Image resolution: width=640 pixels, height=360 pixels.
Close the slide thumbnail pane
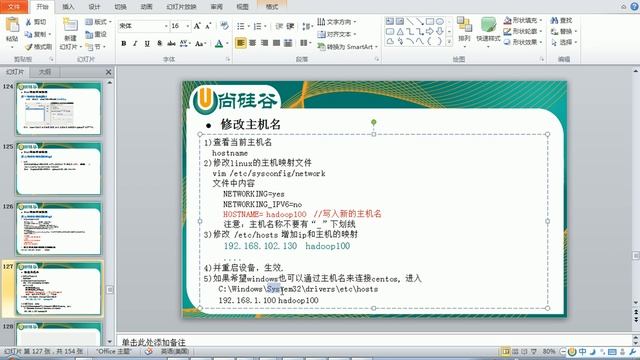click(x=109, y=72)
